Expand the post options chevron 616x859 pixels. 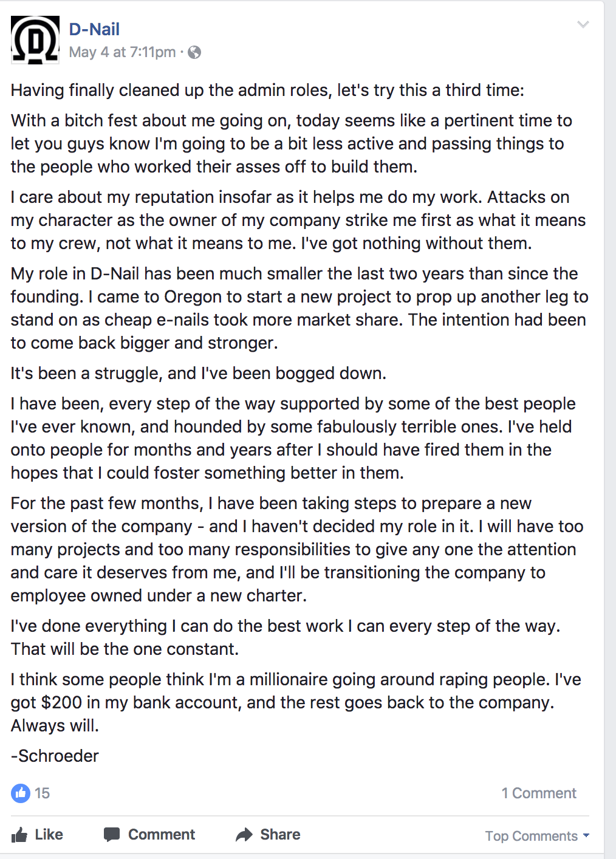(583, 24)
